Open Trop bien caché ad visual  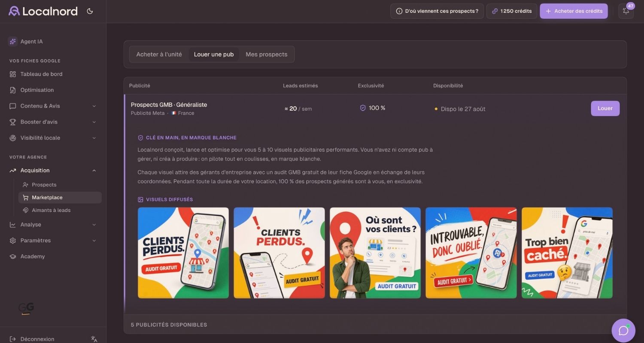pos(567,253)
